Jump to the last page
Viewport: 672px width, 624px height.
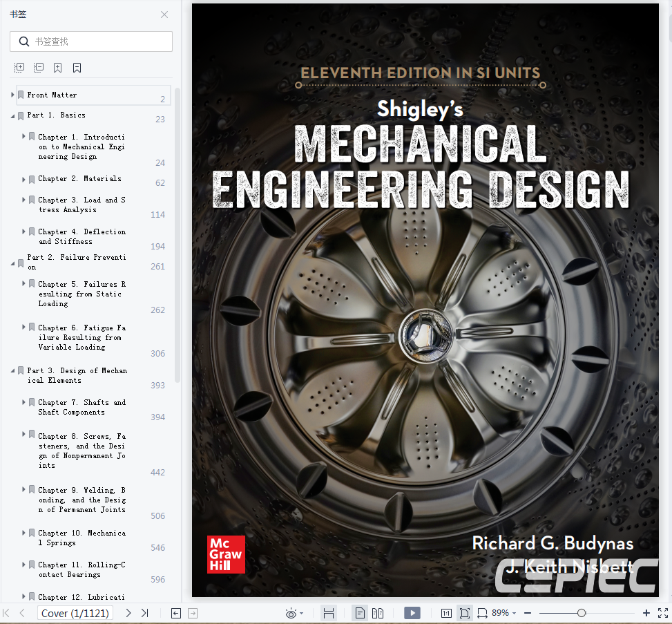[145, 613]
